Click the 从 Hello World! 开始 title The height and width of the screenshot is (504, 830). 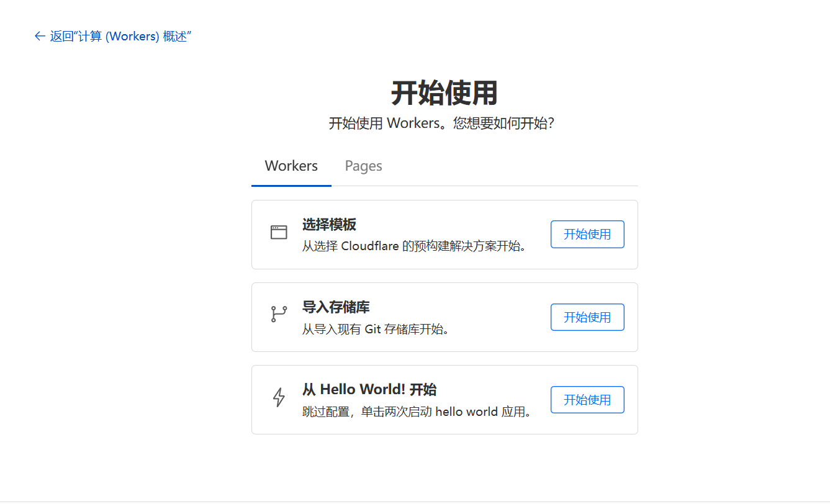point(369,390)
